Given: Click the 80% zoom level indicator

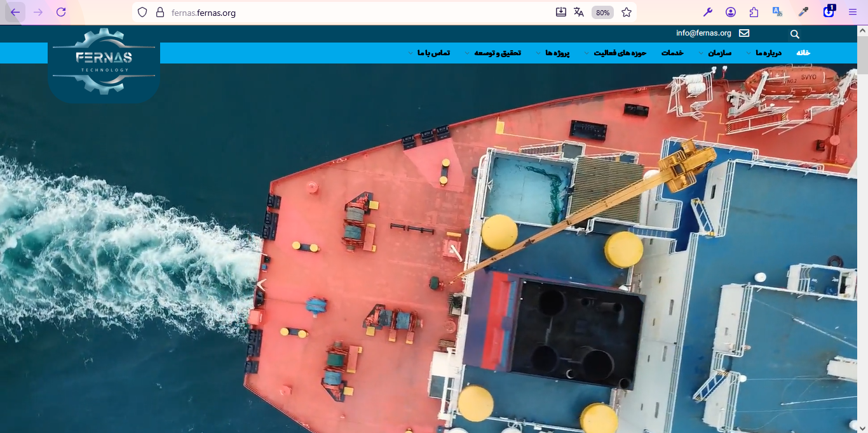Looking at the screenshot, I should coord(602,12).
